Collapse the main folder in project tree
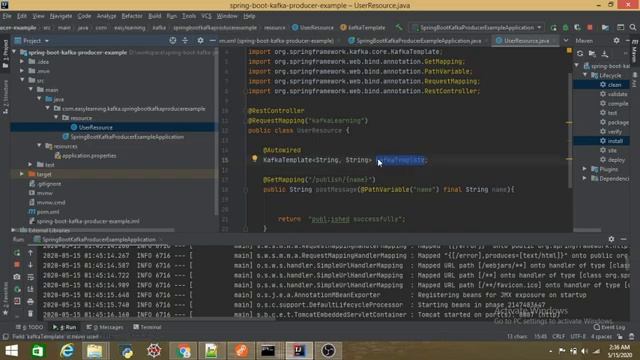Viewport: 640px width, 360px height. [31, 89]
